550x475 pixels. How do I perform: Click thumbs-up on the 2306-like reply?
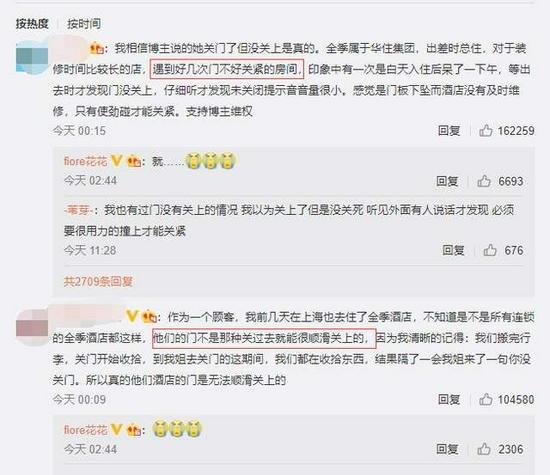coord(484,449)
